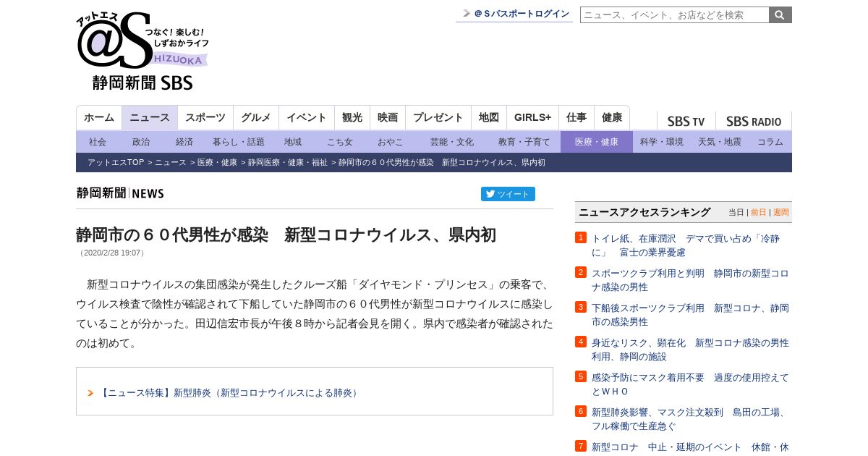
Task: Click the search input field
Action: [x=674, y=14]
